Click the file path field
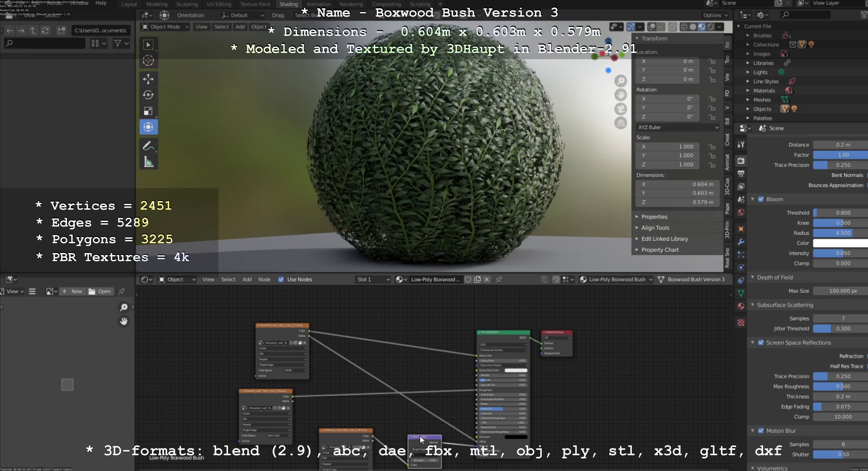 click(x=100, y=31)
